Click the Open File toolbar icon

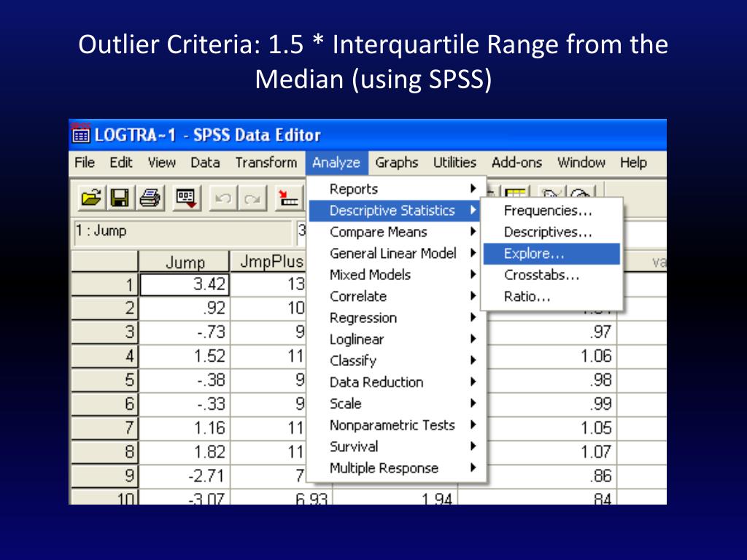pyautogui.click(x=91, y=198)
